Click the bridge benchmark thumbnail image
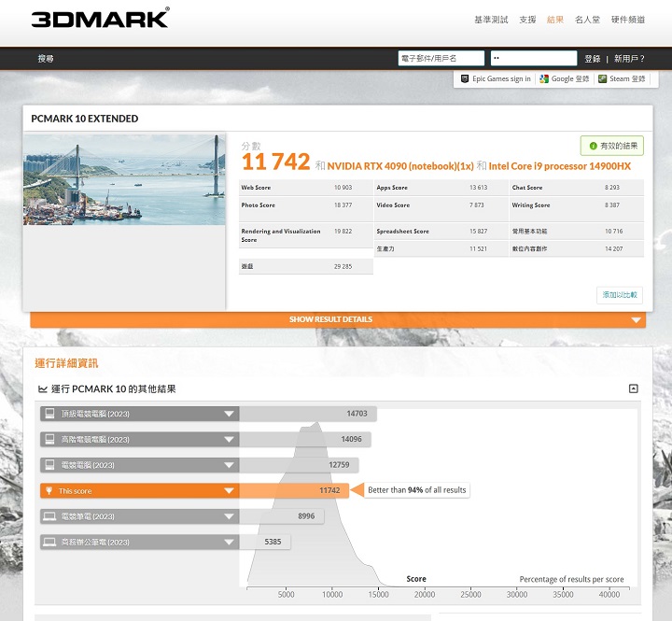 [124, 179]
